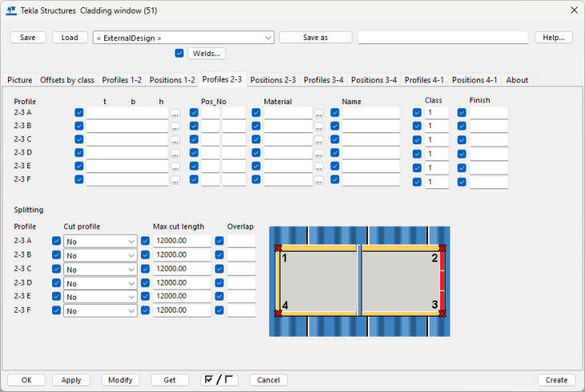Image resolution: width=585 pixels, height=392 pixels.
Task: Click browse button beside 2-3 A profile field
Action: click(175, 114)
